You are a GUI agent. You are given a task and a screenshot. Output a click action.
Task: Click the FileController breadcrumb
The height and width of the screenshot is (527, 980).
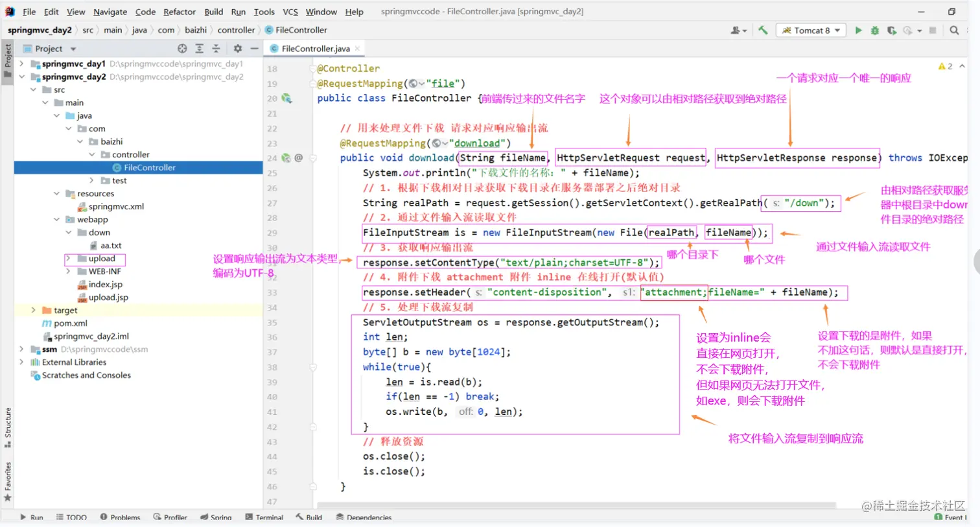point(296,30)
